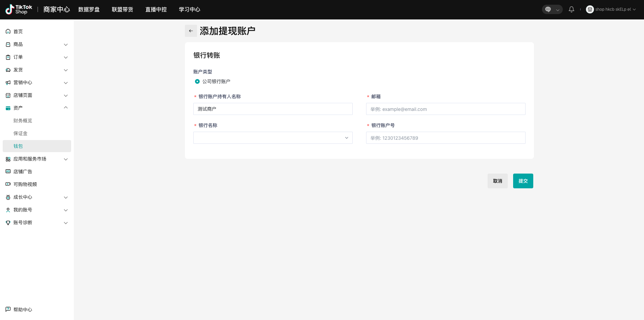The height and width of the screenshot is (320, 644).
Task: Expand the 商品 sidebar section
Action: (66, 45)
